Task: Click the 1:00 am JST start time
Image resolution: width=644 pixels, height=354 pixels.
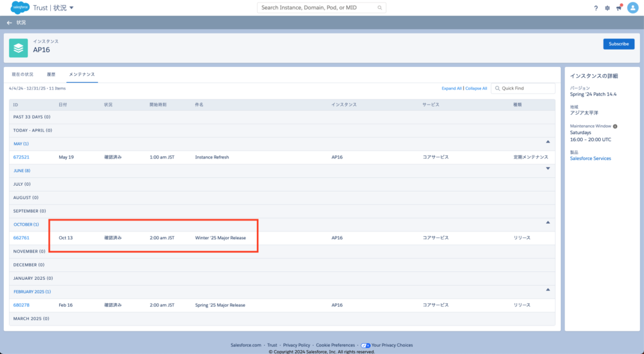Action: click(x=162, y=157)
